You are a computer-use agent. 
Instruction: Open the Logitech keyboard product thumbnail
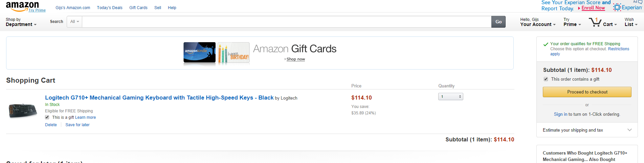click(23, 110)
